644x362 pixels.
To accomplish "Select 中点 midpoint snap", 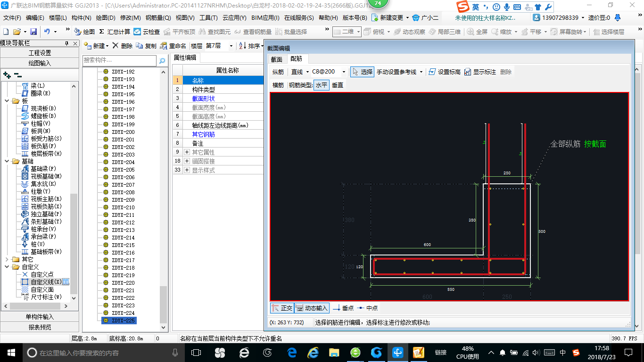I will 368,308.
